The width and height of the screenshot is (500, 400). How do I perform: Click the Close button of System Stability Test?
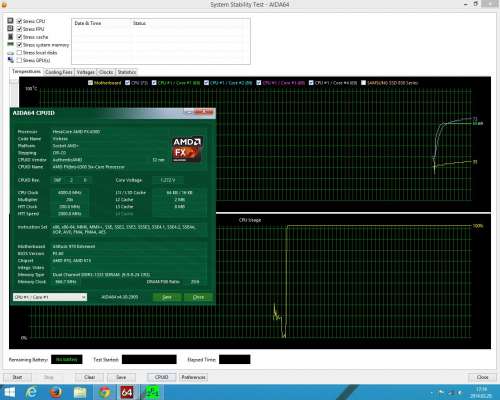(482, 377)
